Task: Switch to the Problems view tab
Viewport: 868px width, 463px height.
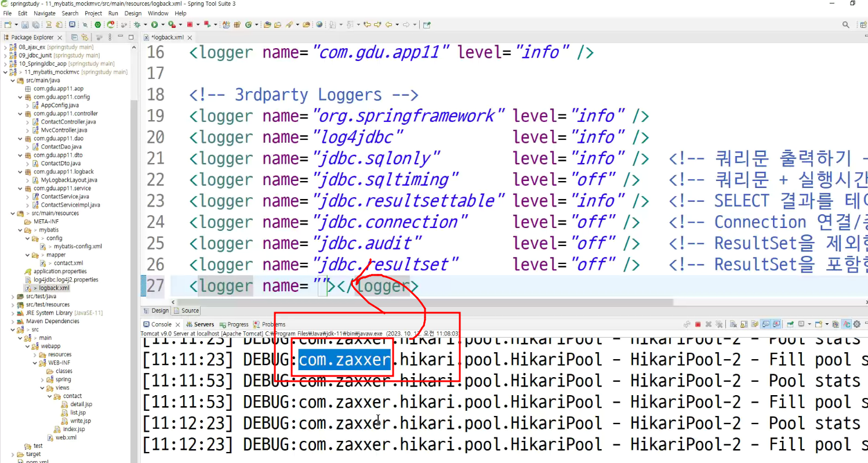Action: [270, 324]
